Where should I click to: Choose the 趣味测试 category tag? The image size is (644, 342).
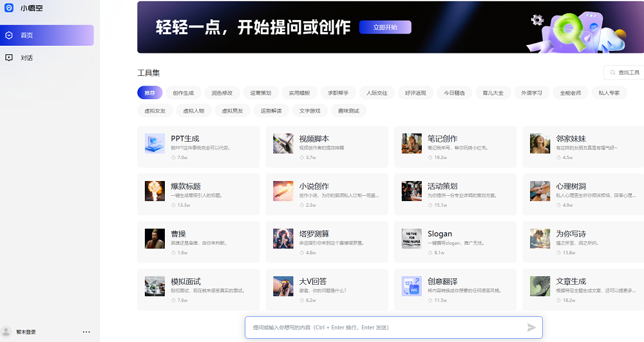348,111
